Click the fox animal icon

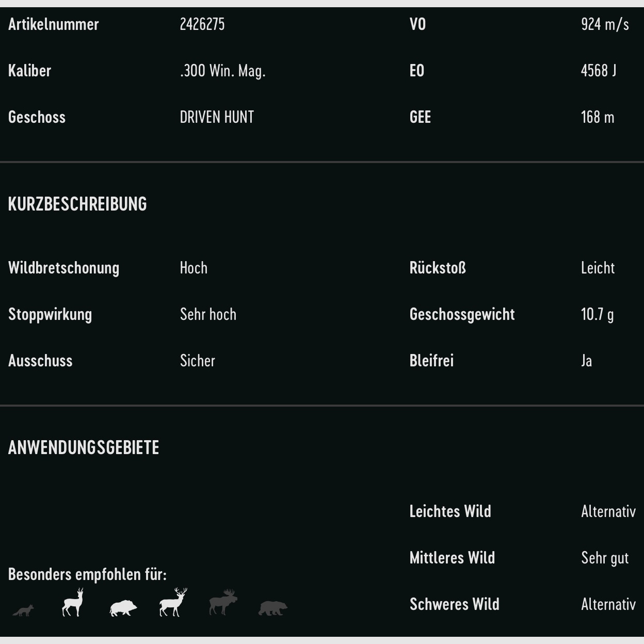pos(23,610)
